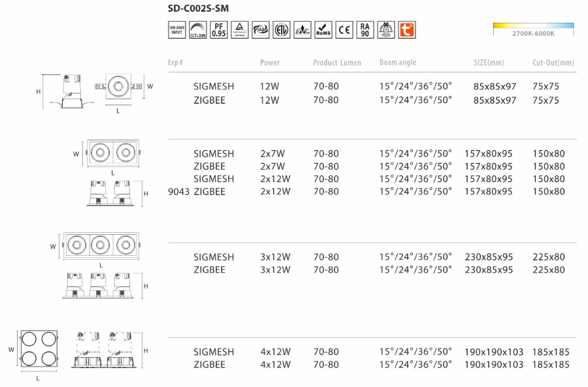Click size 230x85x95 in the SIGMESH row
Viewport: 588px width, 387px height.
coord(489,257)
